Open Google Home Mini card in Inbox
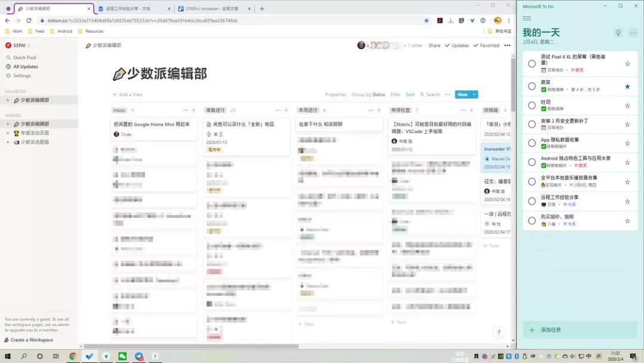The height and width of the screenshot is (363, 644). coord(154,129)
